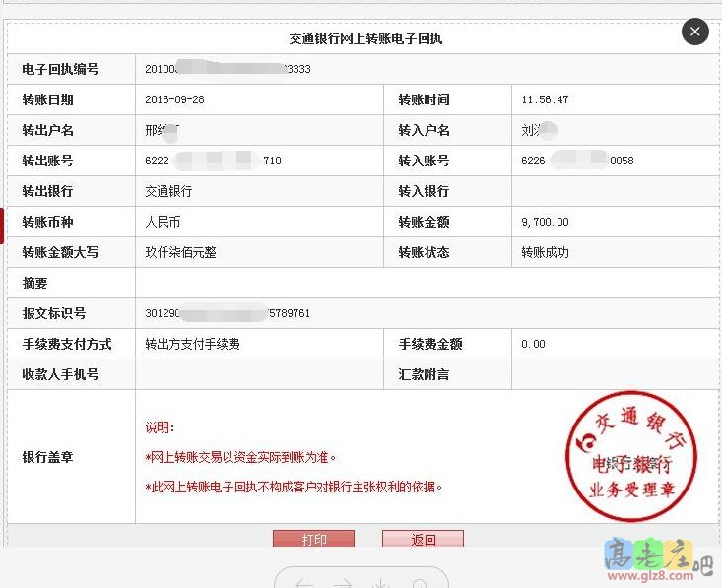Click the 摘要 label
This screenshot has height=588, width=722.
point(35,283)
